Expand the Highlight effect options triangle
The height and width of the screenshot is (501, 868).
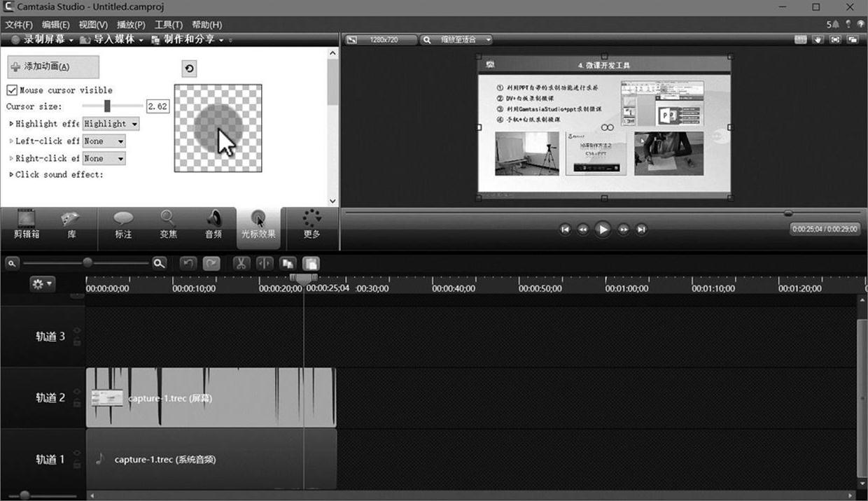click(11, 124)
